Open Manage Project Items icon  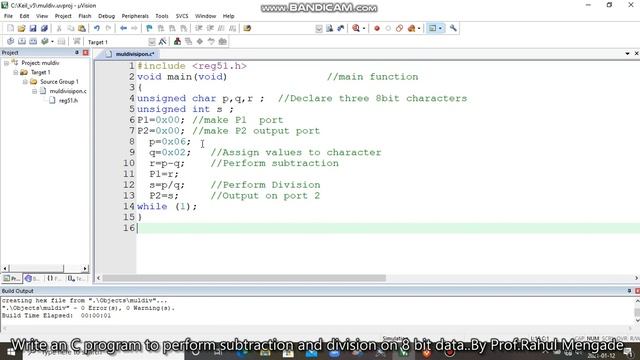point(177,42)
